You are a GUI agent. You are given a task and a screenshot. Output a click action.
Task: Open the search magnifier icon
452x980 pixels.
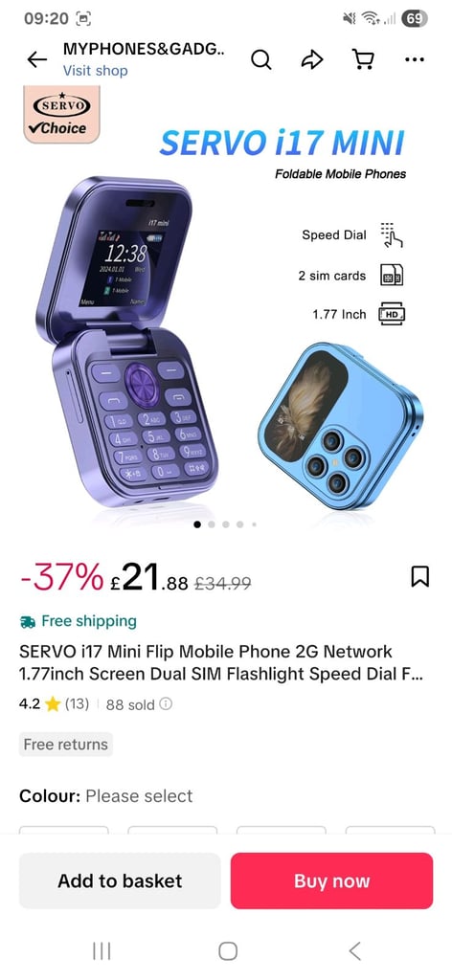pos(260,60)
